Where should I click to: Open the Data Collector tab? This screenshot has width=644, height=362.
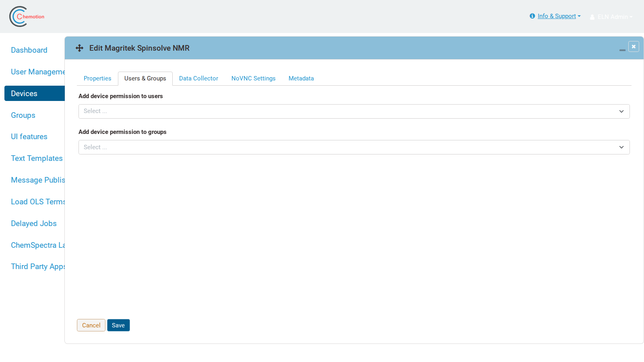198,78
